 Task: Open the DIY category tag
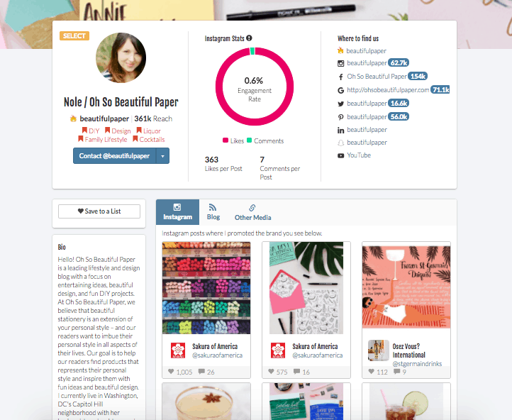(91, 131)
